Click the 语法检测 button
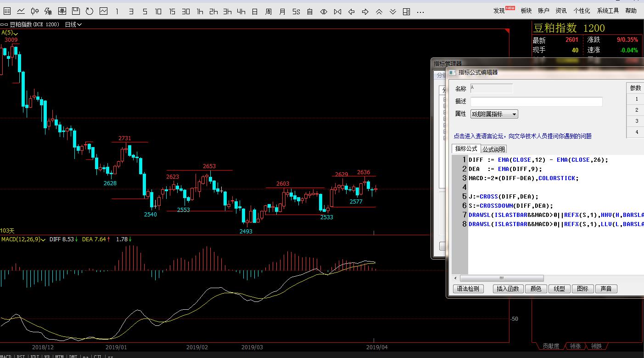 click(468, 289)
